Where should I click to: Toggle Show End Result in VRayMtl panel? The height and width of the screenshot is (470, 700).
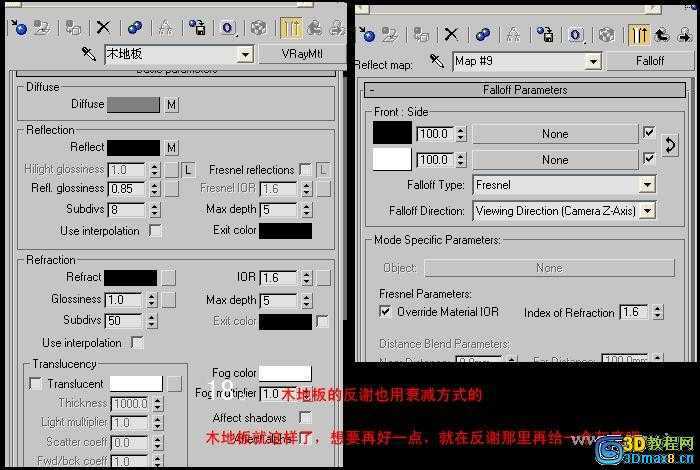(291, 28)
